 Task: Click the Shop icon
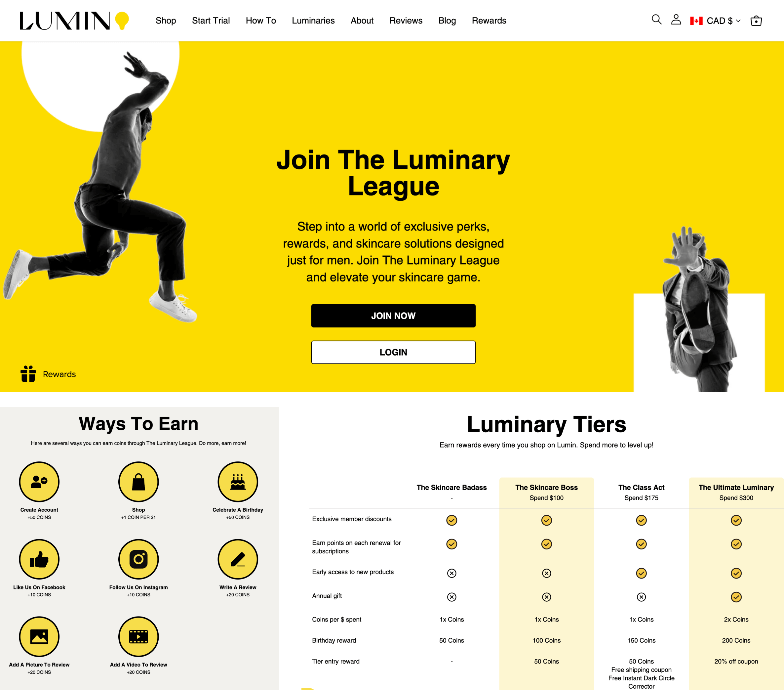tap(138, 483)
